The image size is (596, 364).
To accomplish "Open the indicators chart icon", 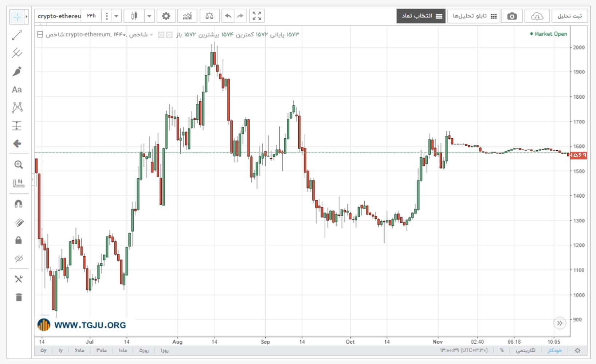I will coord(187,16).
